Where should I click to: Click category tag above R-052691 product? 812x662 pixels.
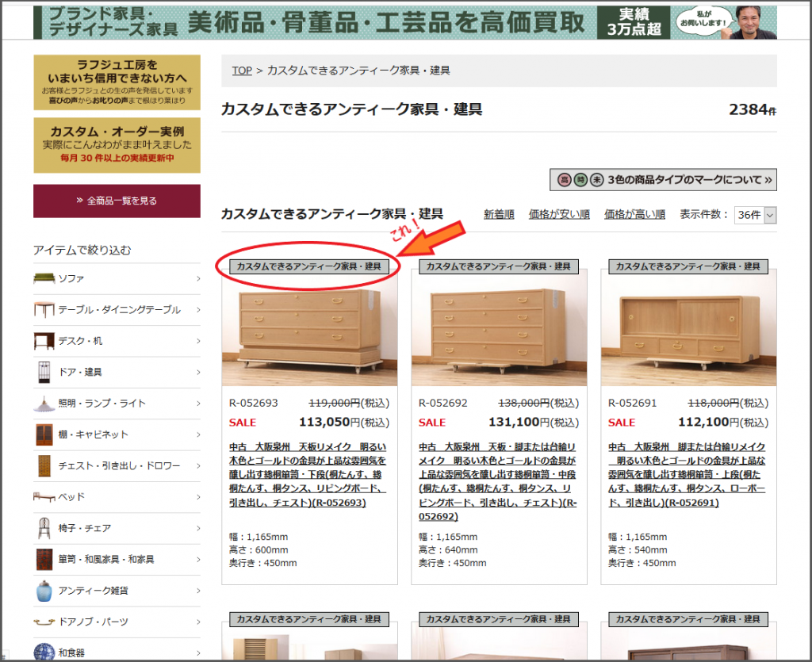pyautogui.click(x=688, y=266)
